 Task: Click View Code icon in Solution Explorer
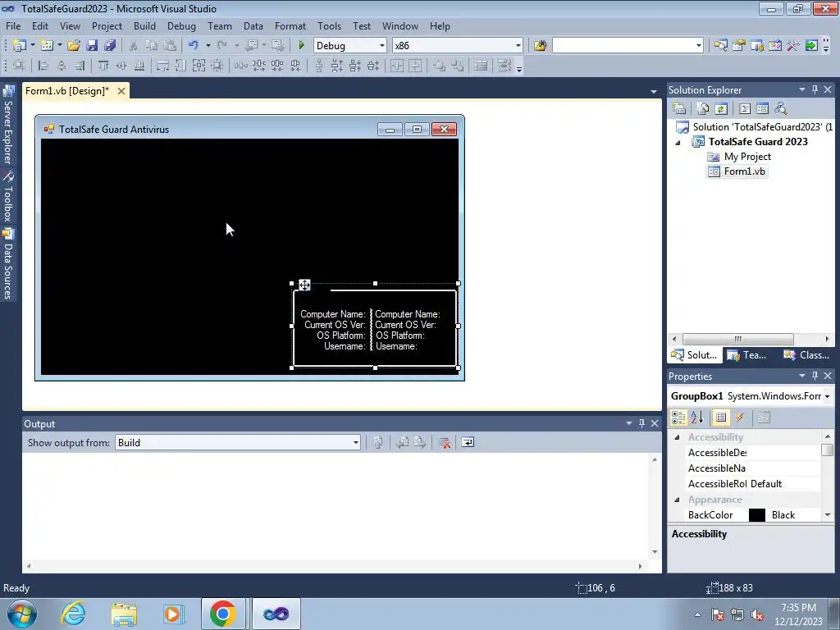(x=745, y=109)
